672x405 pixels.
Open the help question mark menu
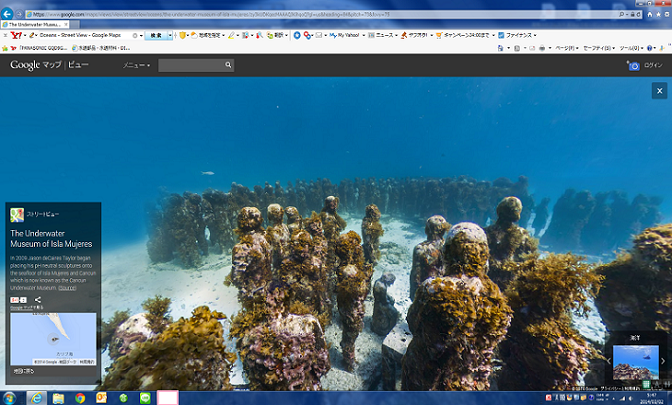[649, 48]
